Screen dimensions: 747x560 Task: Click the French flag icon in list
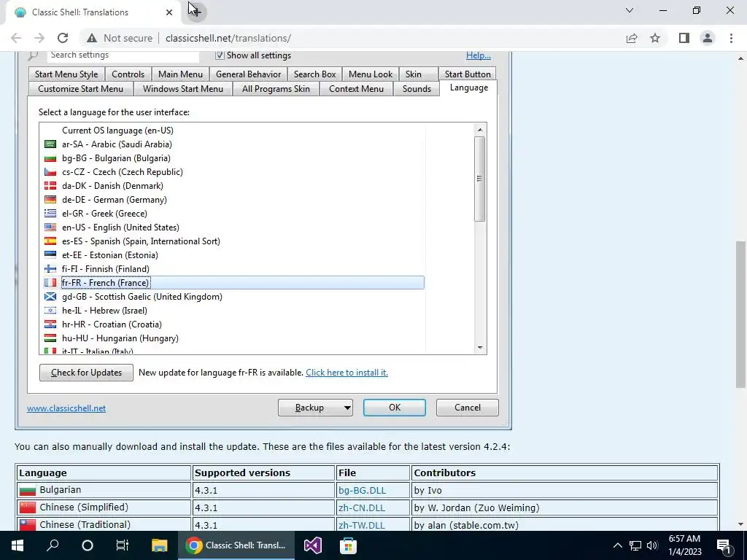coord(50,283)
